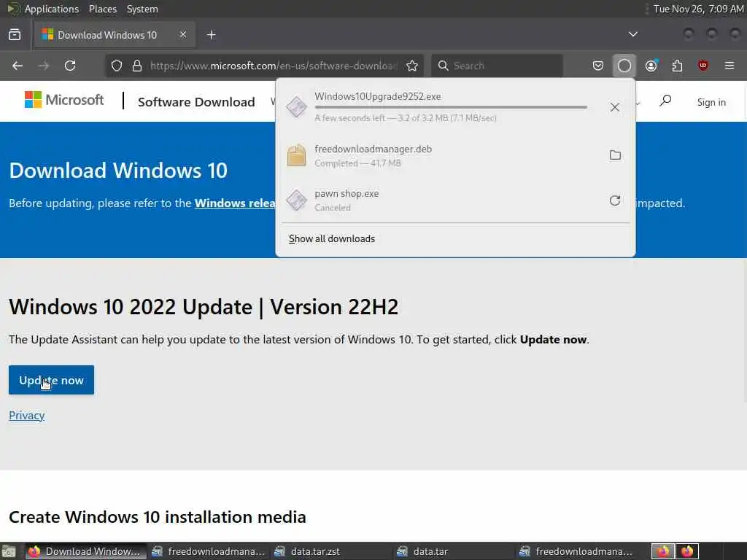Click the uBlock Origin icon
The image size is (747, 560).
click(x=703, y=66)
